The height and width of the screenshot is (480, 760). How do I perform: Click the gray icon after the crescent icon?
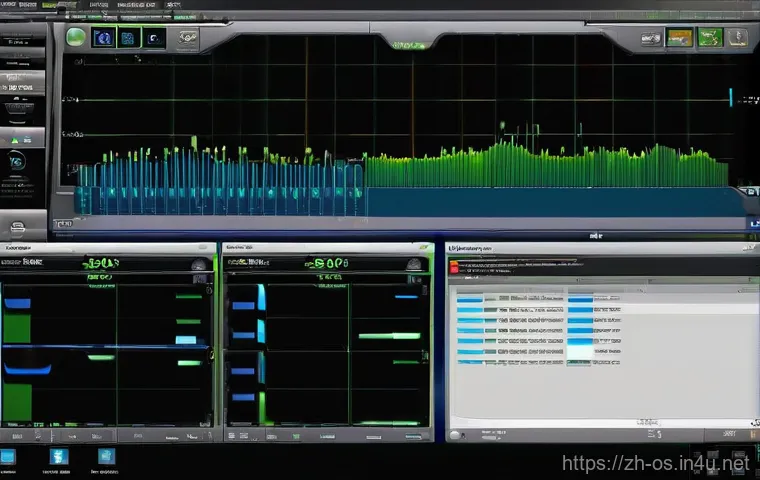click(188, 38)
